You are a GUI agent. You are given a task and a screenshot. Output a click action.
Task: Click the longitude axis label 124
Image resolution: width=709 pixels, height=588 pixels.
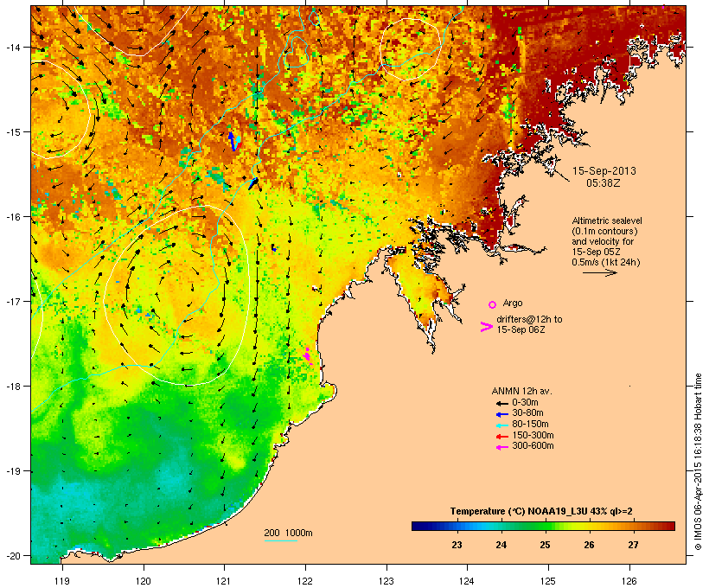tap(467, 581)
